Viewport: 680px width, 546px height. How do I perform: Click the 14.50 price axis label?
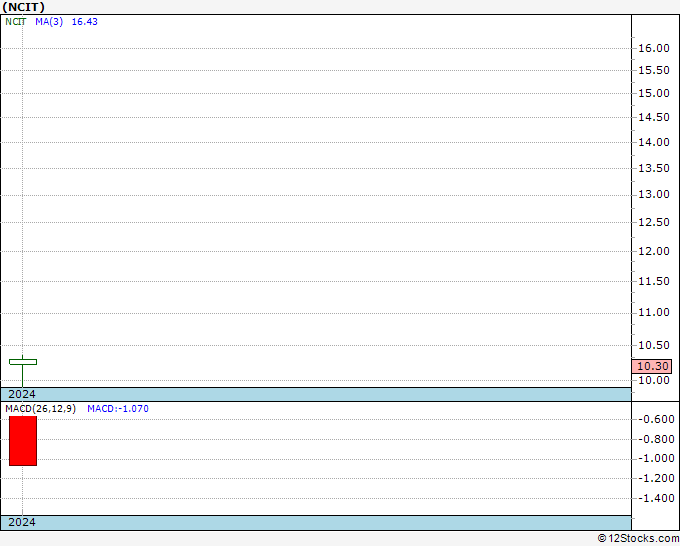coord(654,117)
